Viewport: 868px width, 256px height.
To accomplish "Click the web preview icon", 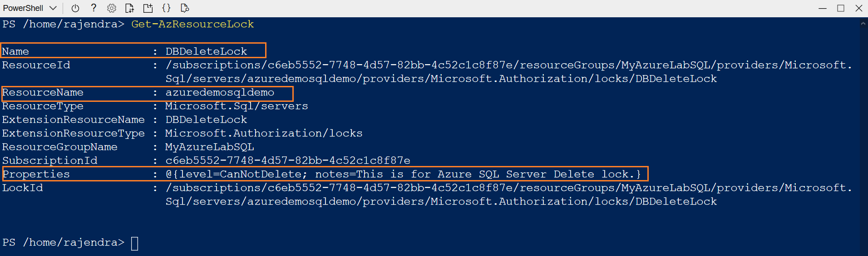I will (x=184, y=8).
